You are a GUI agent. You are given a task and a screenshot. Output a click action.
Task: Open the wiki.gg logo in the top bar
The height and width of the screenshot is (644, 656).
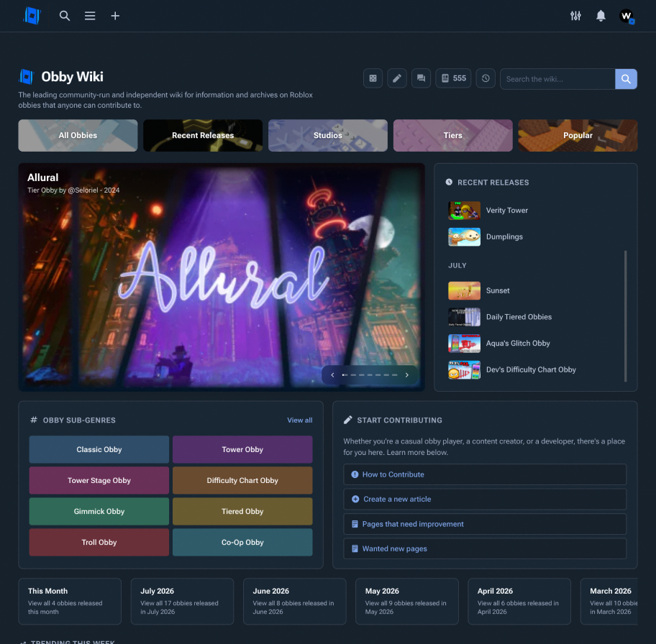(32, 16)
